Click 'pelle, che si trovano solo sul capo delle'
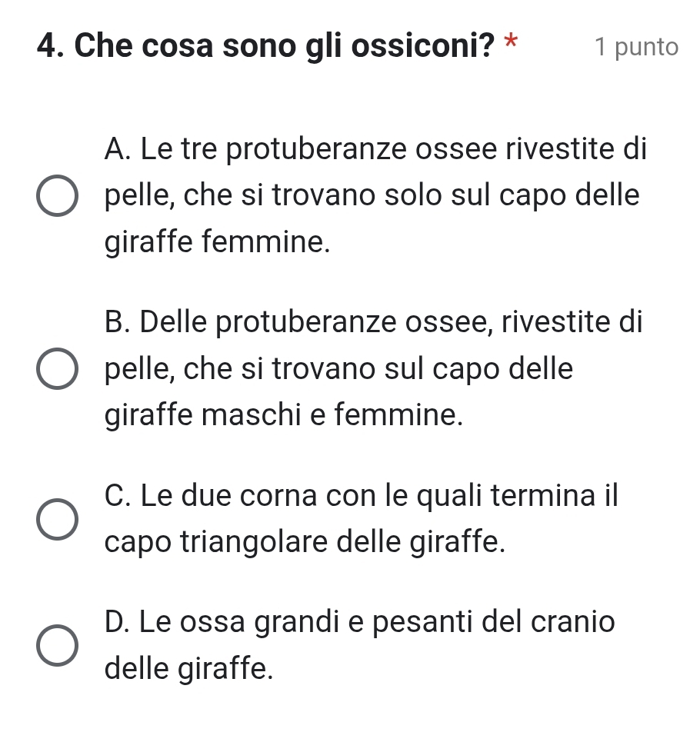The width and height of the screenshot is (700, 742). pos(372,196)
